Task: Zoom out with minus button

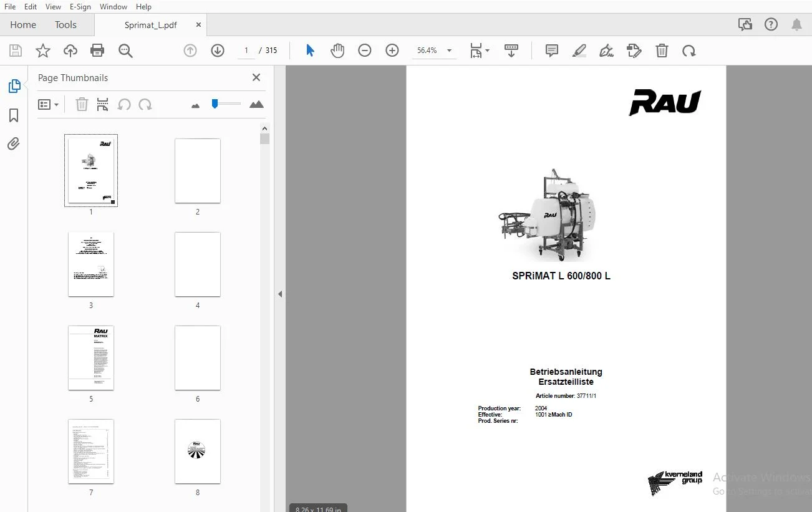Action: pyautogui.click(x=365, y=51)
